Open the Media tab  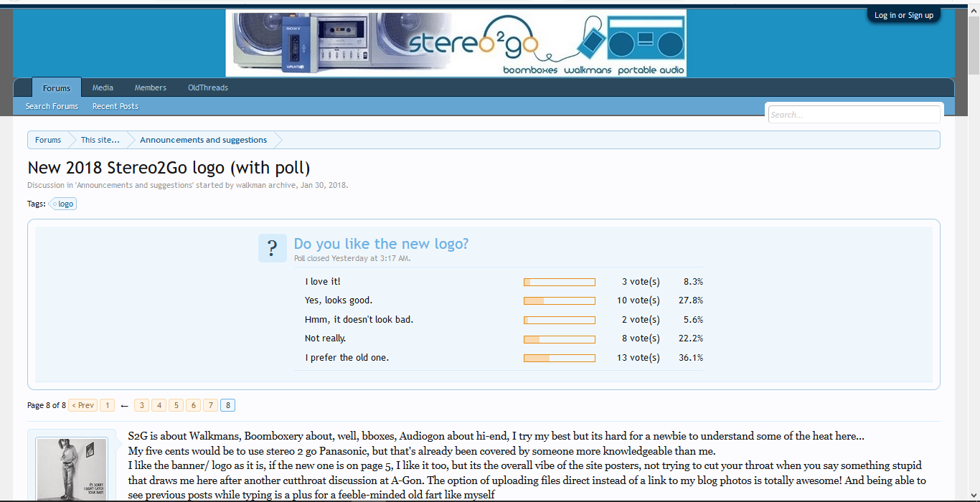click(103, 87)
